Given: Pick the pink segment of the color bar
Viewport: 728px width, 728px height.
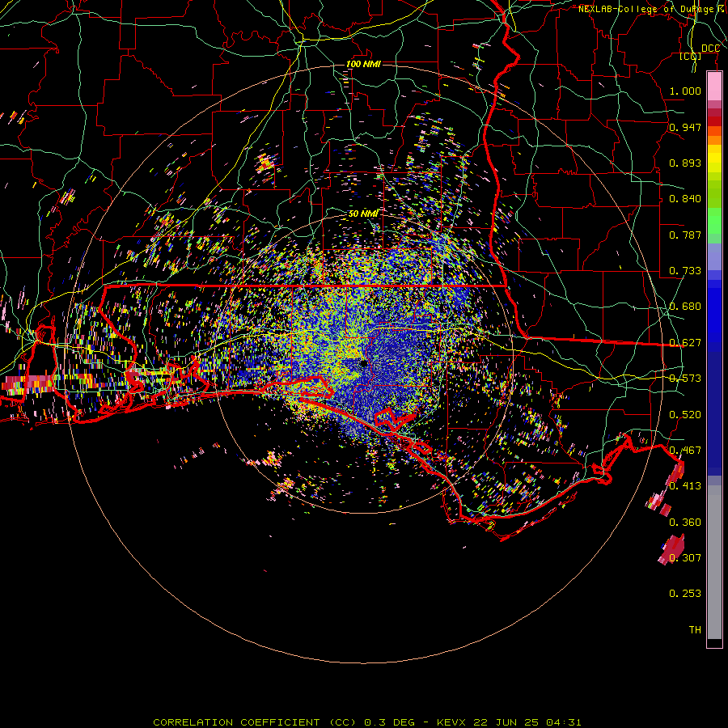Looking at the screenshot, I should pyautogui.click(x=714, y=87).
